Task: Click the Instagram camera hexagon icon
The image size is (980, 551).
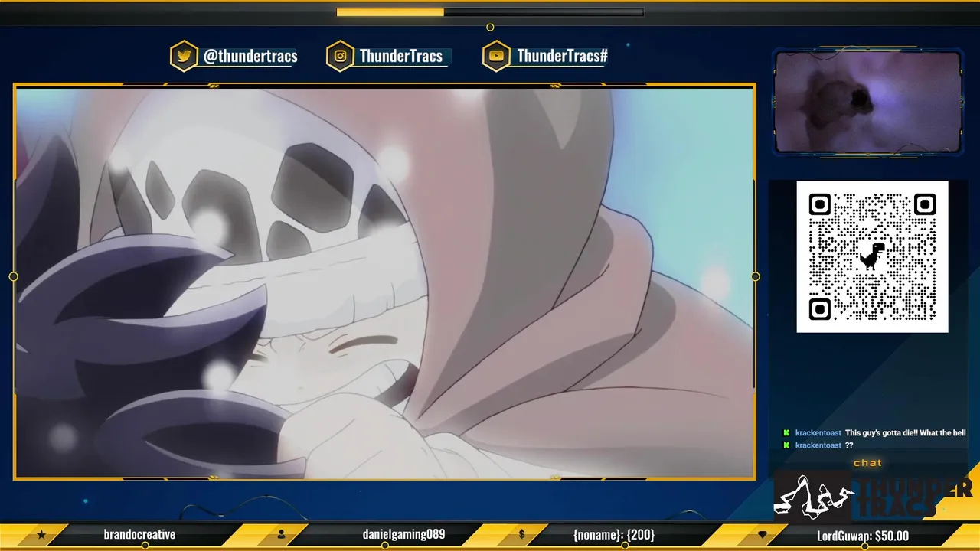Action: coord(340,56)
